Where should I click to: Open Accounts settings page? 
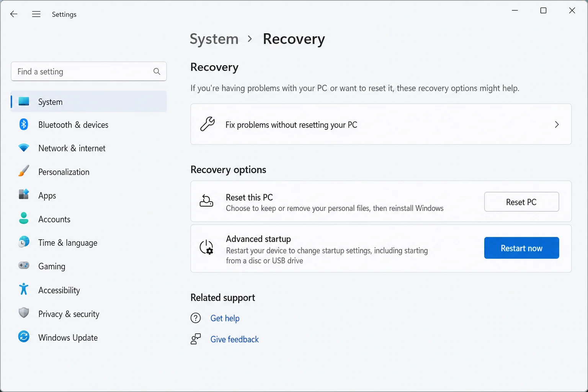(89, 219)
